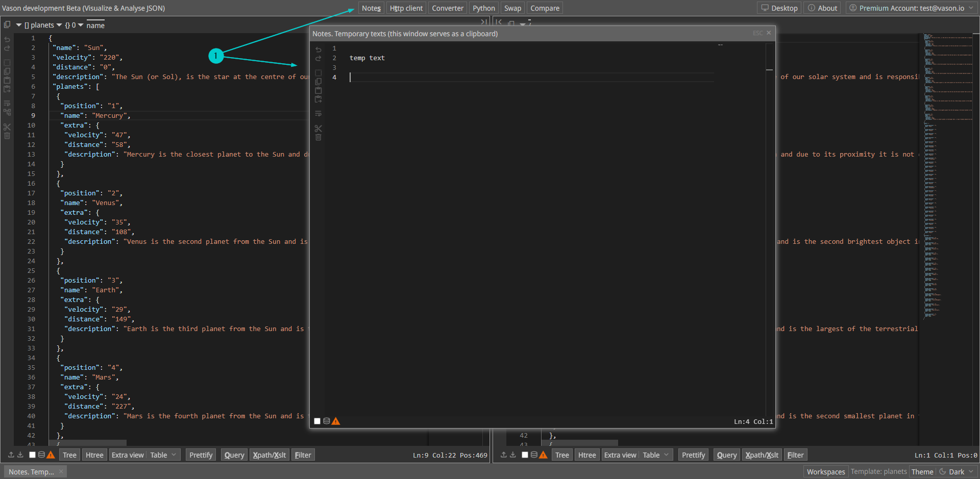Open Dark theme dropdown
980x479 pixels.
coord(957,472)
